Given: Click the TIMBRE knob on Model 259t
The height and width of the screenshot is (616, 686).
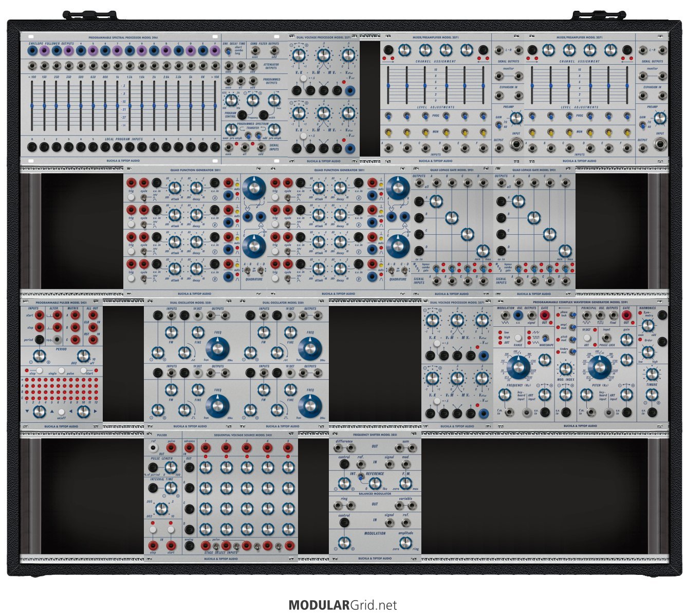Looking at the screenshot, I should [x=652, y=374].
